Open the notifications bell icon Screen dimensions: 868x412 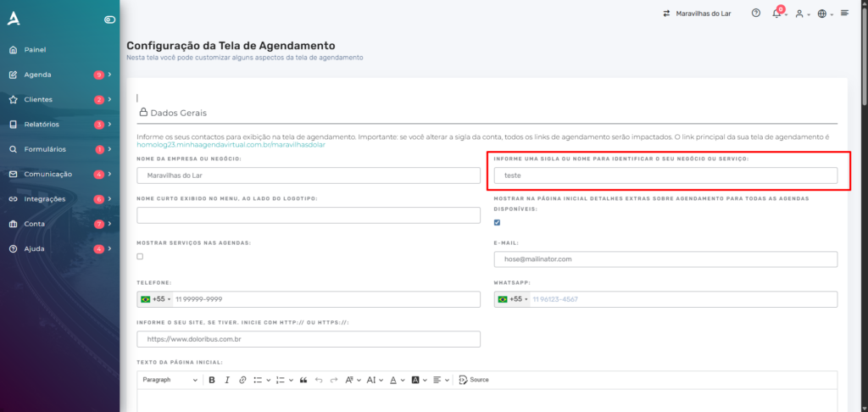776,14
